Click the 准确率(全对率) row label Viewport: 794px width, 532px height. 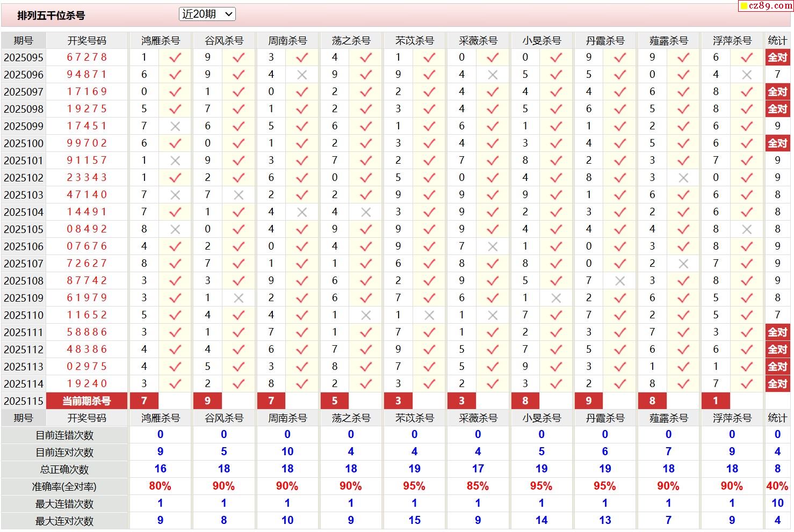pyautogui.click(x=64, y=487)
